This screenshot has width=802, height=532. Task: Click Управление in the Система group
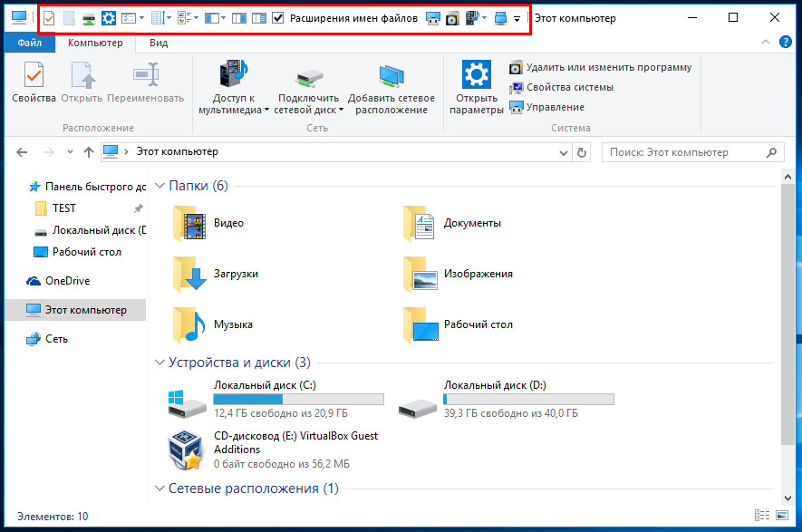pos(546,108)
